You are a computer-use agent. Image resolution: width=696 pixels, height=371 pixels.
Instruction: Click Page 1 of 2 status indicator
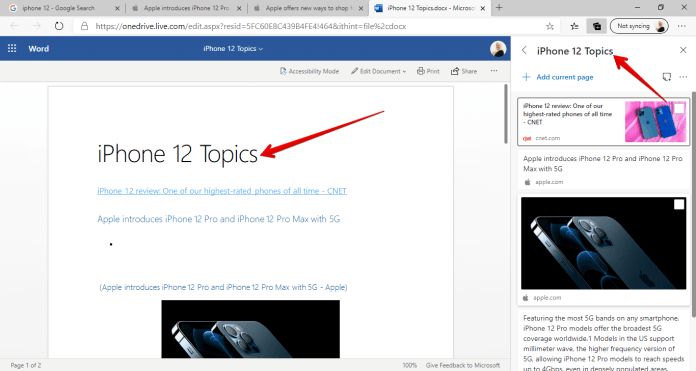click(x=26, y=365)
